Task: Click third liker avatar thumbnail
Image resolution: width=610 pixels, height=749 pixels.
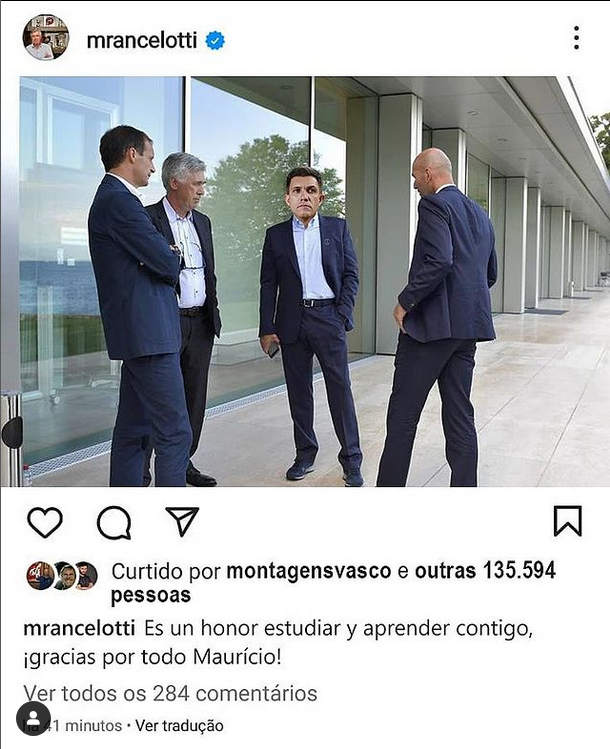Action: [86, 576]
